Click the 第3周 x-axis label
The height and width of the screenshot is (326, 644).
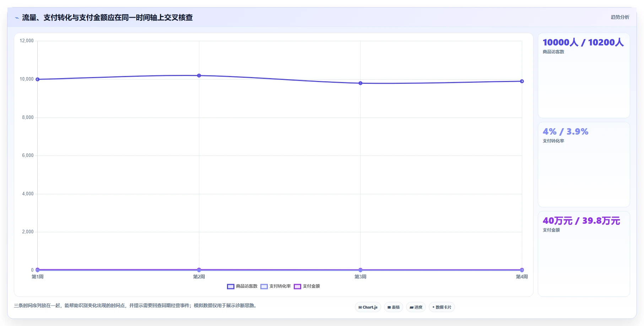click(x=361, y=277)
